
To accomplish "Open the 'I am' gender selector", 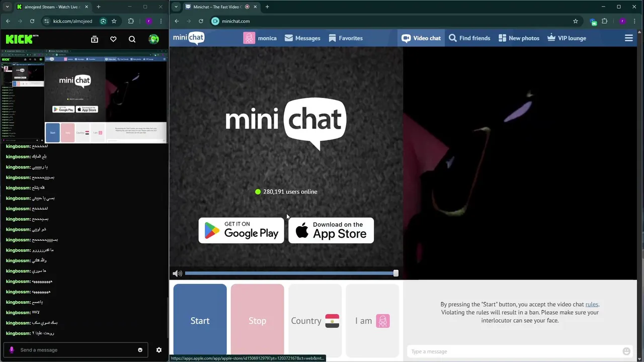I will [372, 321].
